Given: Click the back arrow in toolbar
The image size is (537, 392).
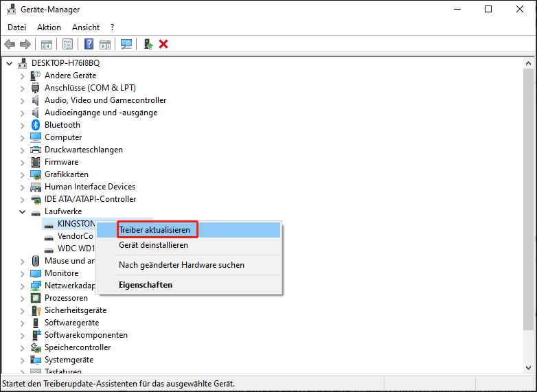Looking at the screenshot, I should (10, 44).
